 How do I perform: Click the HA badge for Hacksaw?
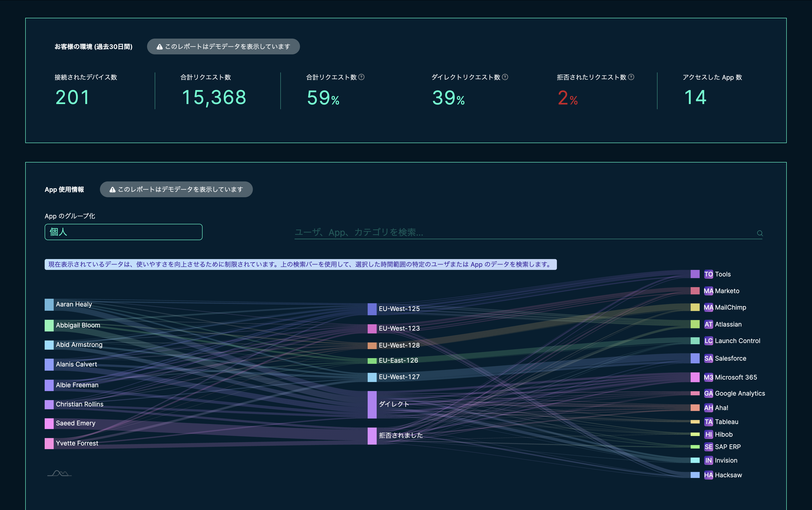[708, 475]
